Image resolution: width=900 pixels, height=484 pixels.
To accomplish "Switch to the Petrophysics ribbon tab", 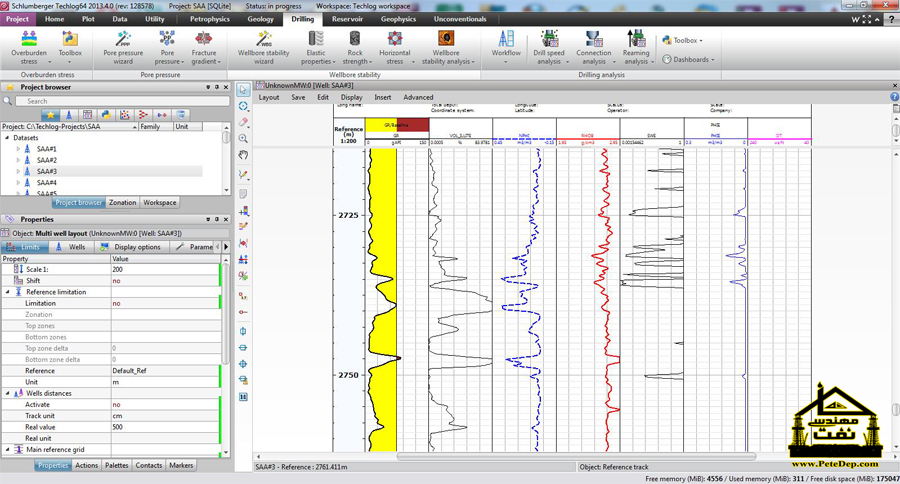I will point(210,19).
